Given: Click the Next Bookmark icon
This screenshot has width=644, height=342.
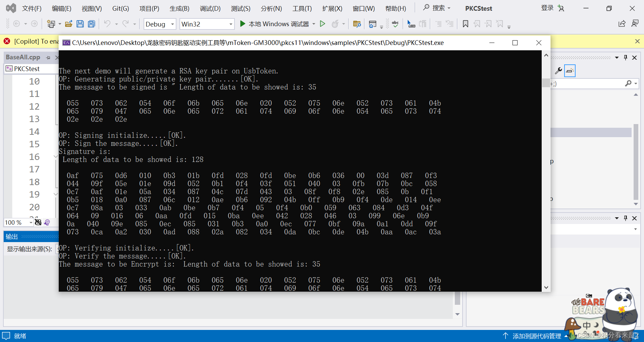Looking at the screenshot, I should click(488, 24).
